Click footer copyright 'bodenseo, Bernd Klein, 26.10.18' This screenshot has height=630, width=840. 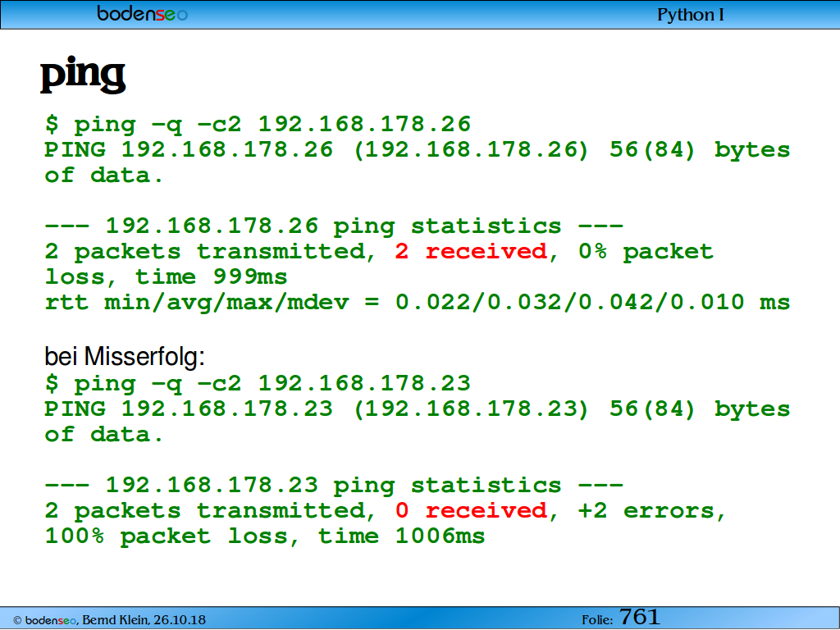click(109, 620)
